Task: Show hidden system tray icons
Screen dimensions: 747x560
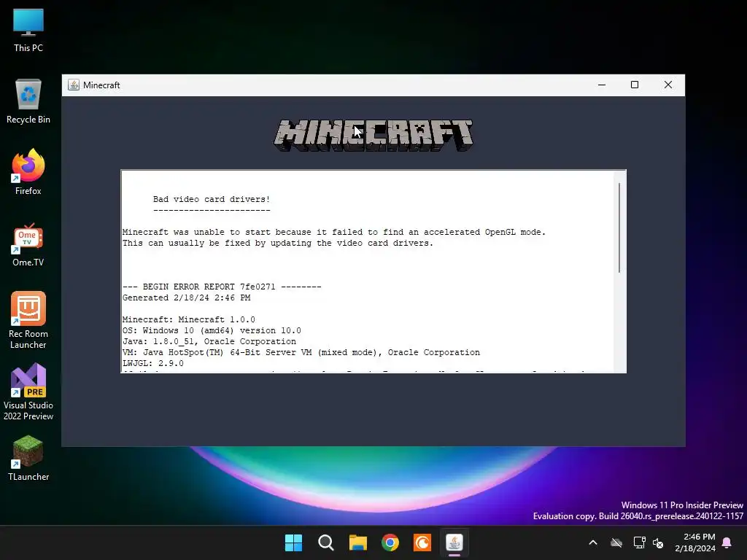Action: [593, 542]
